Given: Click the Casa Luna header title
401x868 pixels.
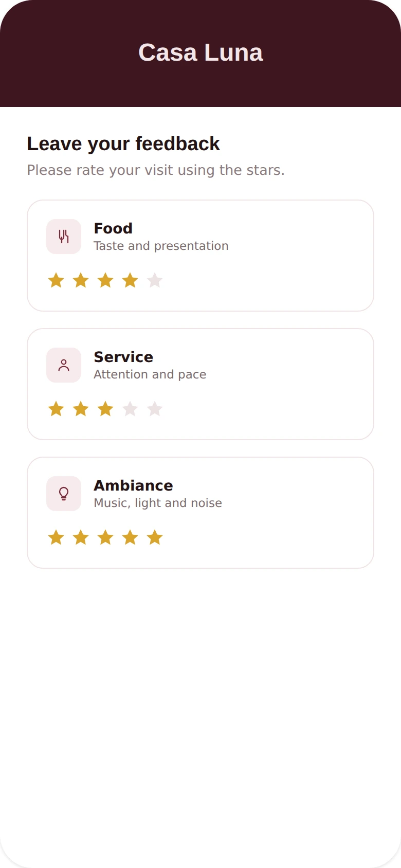Looking at the screenshot, I should point(200,52).
